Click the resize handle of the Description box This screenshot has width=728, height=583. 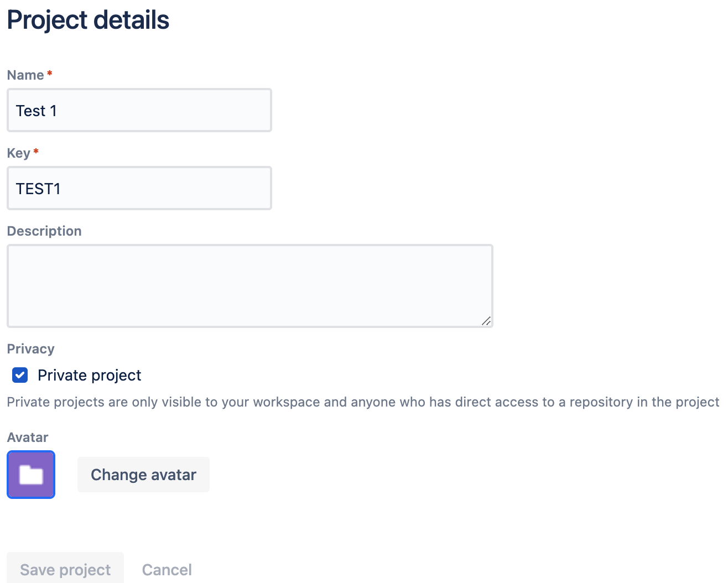[486, 321]
